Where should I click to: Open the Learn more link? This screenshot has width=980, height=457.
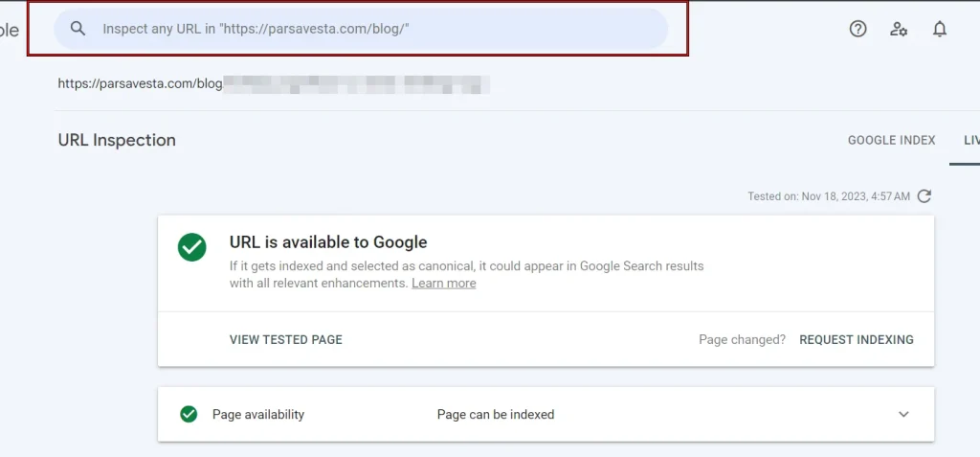(444, 283)
